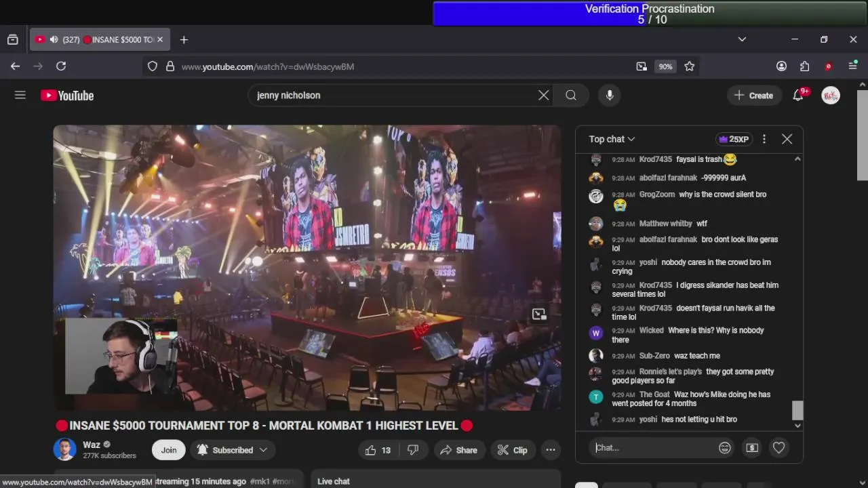Click the video picture-in-picture overlay icon
This screenshot has height=488, width=868.
[x=539, y=314]
